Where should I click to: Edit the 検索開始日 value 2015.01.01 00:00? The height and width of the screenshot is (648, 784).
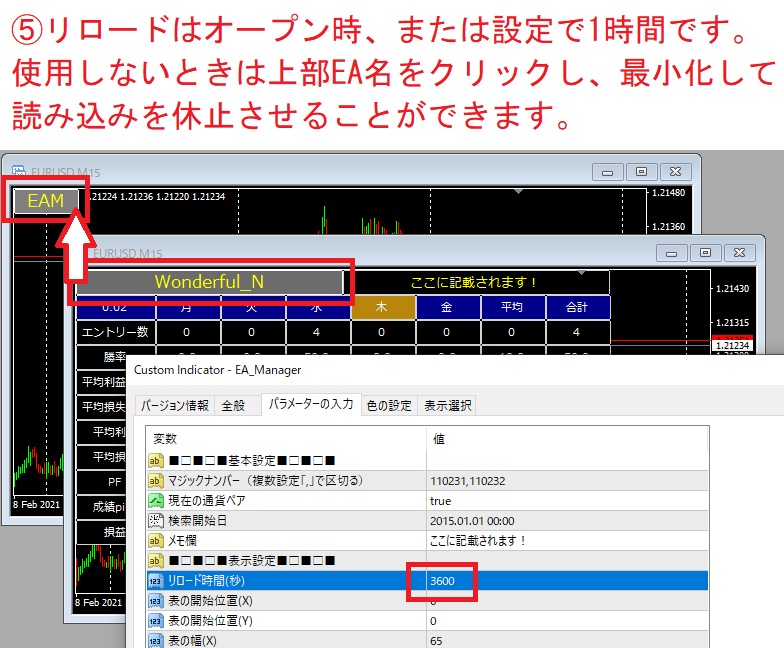567,520
